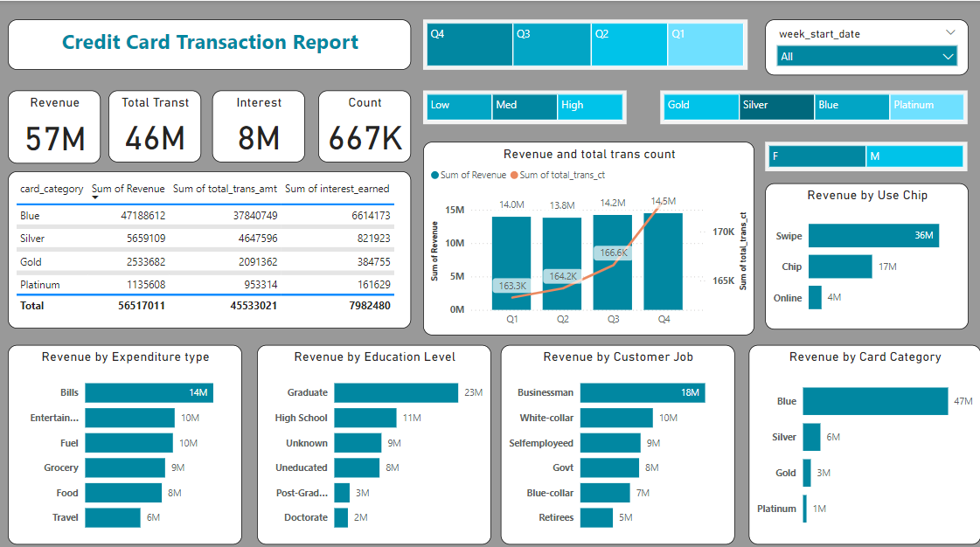Select the Graduate bar in Education Level chart
This screenshot has width=980, height=547.
coord(395,393)
